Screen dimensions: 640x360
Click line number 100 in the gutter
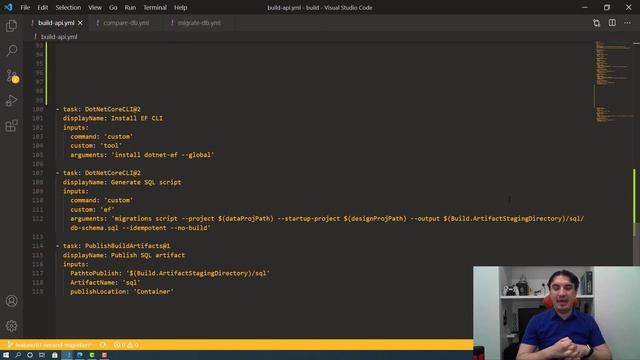[x=38, y=109]
